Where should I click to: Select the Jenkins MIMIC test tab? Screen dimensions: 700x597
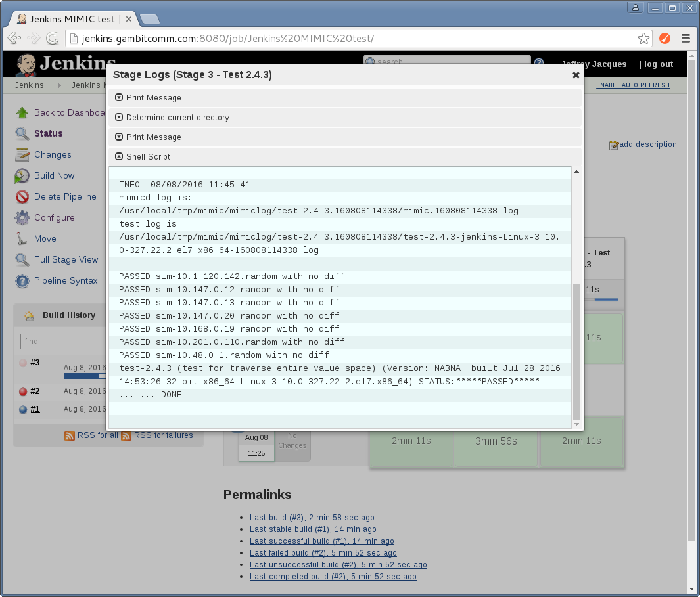(x=72, y=19)
